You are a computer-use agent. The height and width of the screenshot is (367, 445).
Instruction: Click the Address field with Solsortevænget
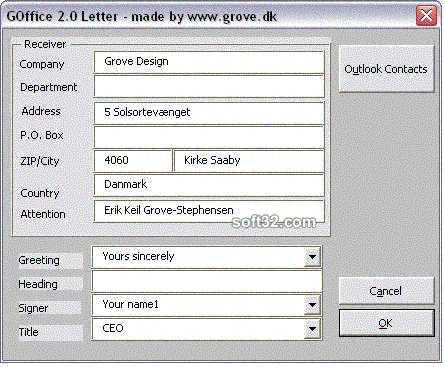click(x=209, y=113)
